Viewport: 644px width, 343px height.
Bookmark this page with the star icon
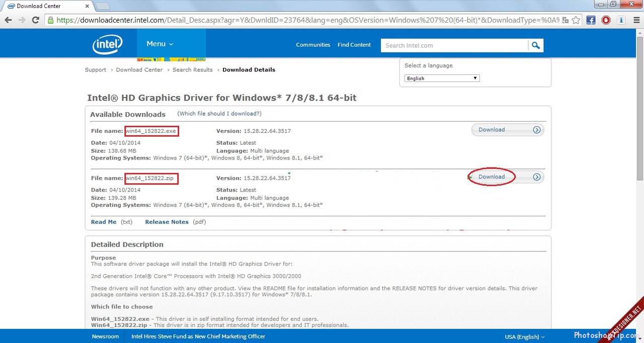point(576,20)
